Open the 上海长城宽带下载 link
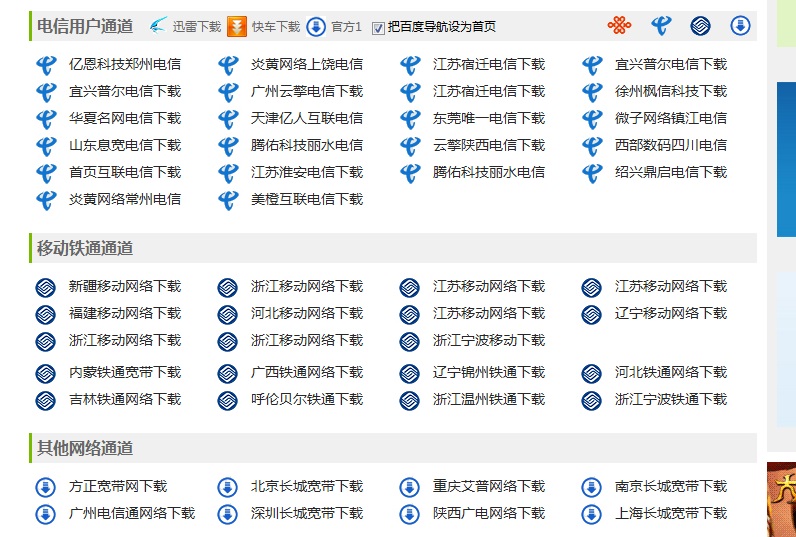This screenshot has width=796, height=537. point(670,514)
